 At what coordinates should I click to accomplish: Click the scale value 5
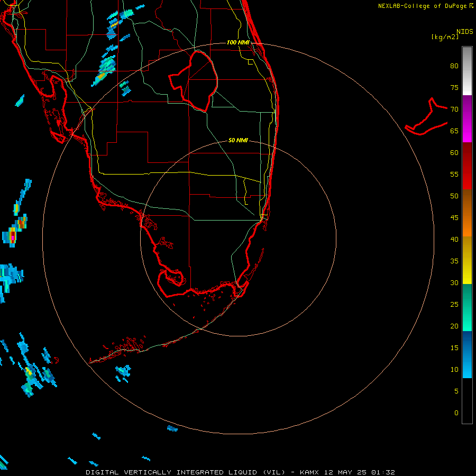pyautogui.click(x=456, y=391)
